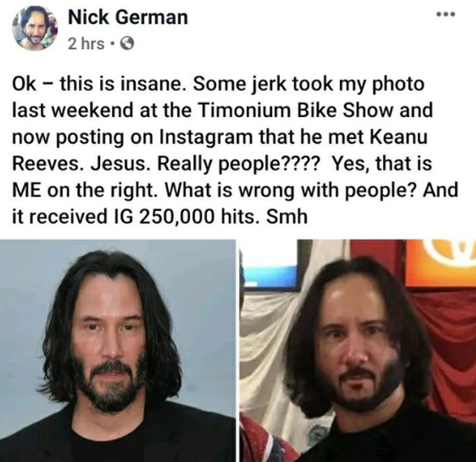Click the opening phrase "Ok – this is insane"
The height and width of the screenshot is (462, 476).
[99, 84]
